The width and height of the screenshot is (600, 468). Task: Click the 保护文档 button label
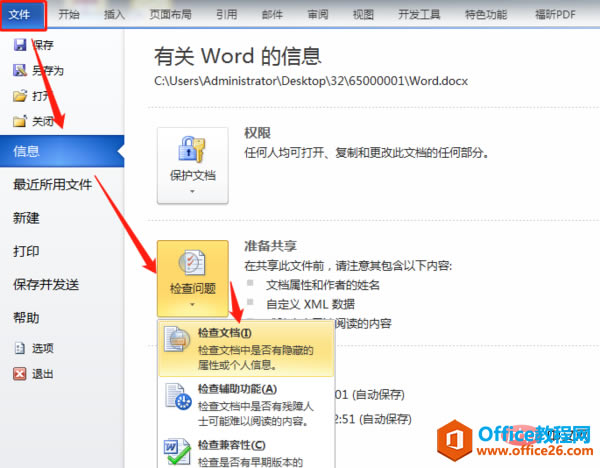pos(192,175)
